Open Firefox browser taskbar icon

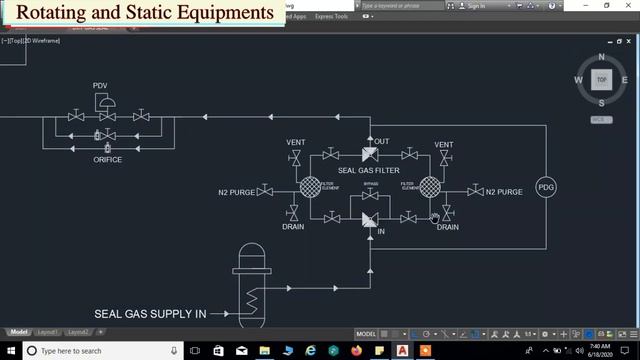356,351
